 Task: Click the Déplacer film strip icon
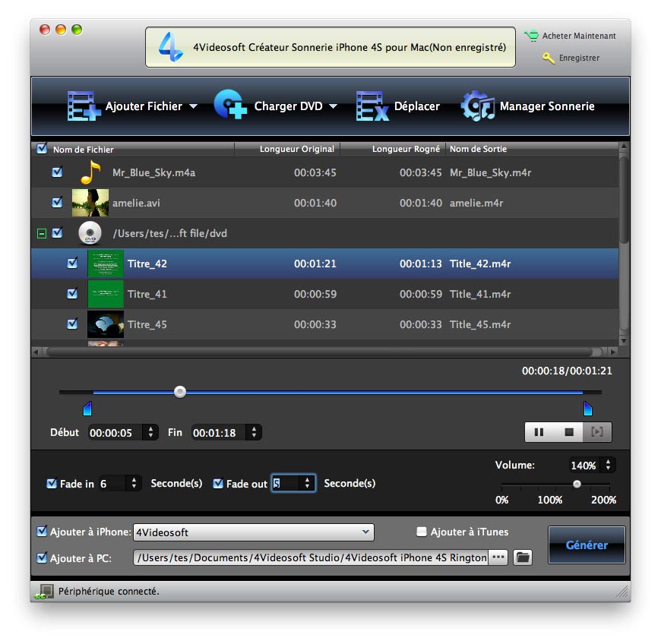(x=372, y=106)
